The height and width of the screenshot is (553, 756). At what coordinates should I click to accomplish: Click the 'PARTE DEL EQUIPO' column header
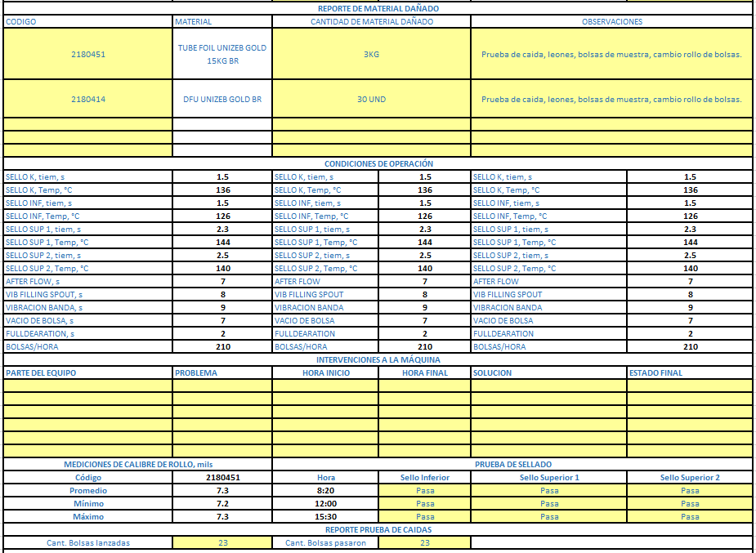(x=87, y=372)
